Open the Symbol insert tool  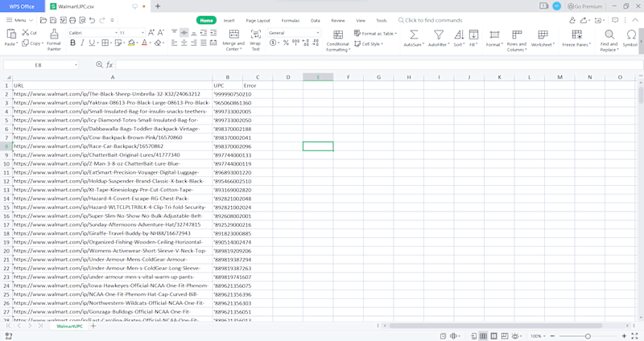point(630,38)
